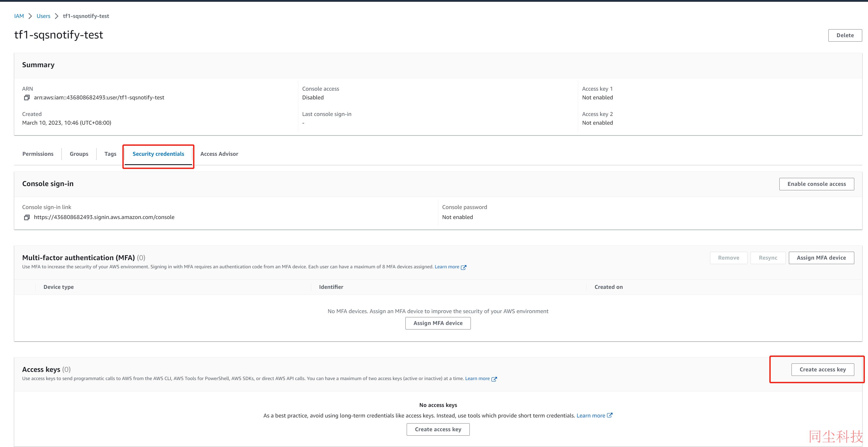The width and height of the screenshot is (868, 447).
Task: Navigate to Users breadcrumb
Action: (x=44, y=16)
